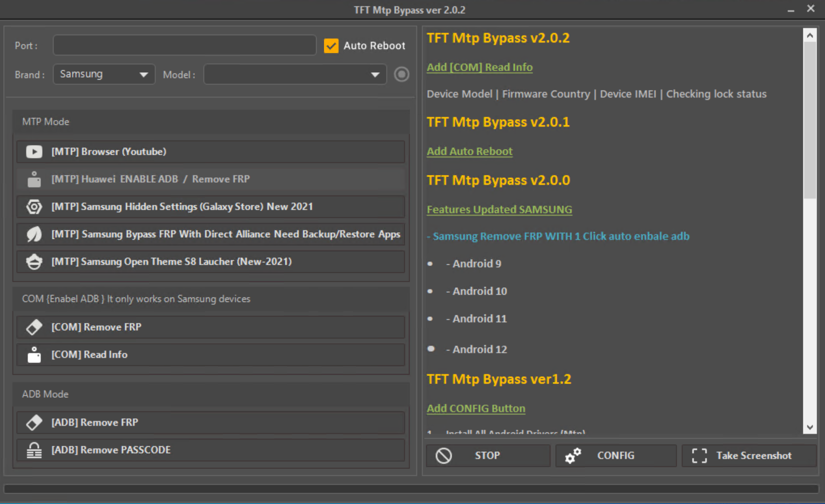This screenshot has width=825, height=504.
Task: Click the eraser icon beside COM Remove FRP
Action: coord(34,327)
